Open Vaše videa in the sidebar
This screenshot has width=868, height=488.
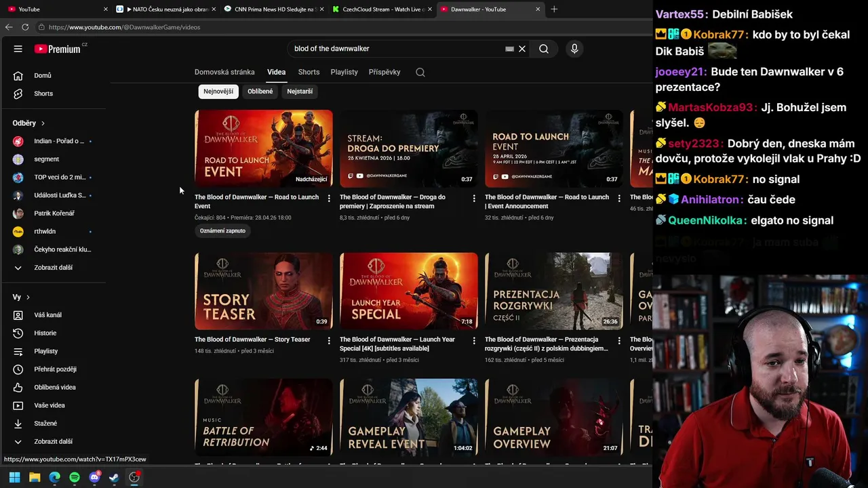(50, 405)
